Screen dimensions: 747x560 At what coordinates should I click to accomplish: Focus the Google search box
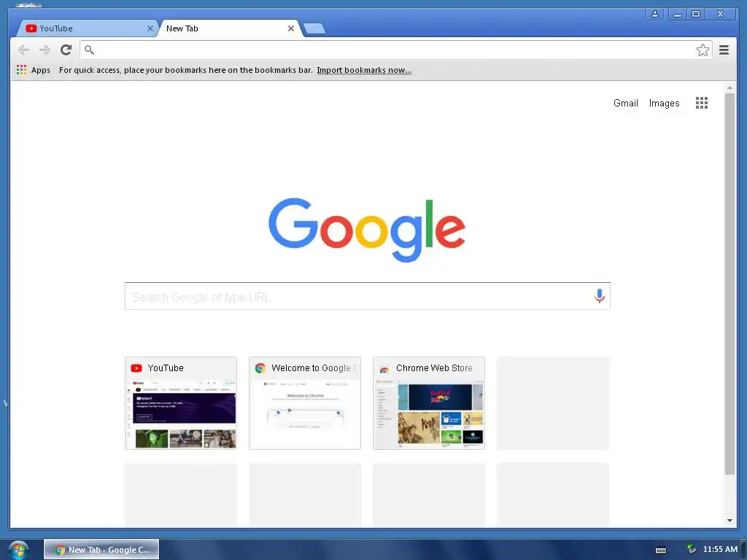pos(368,296)
